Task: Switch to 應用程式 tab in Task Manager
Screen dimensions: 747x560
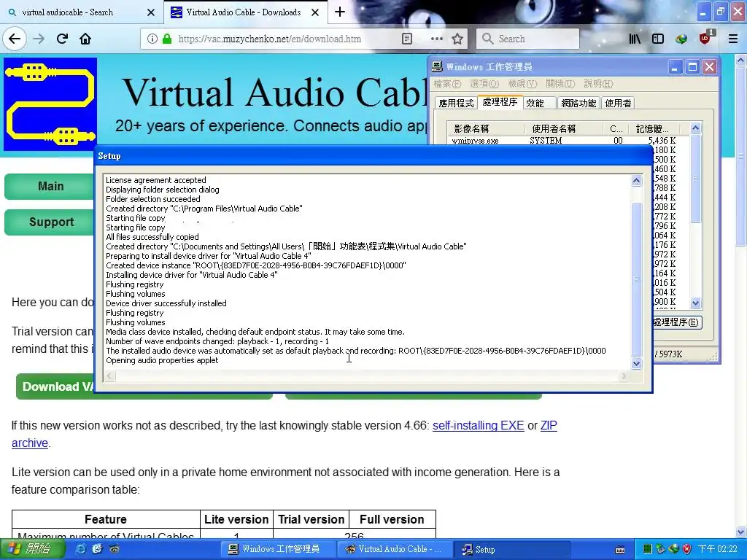Action: tap(456, 104)
